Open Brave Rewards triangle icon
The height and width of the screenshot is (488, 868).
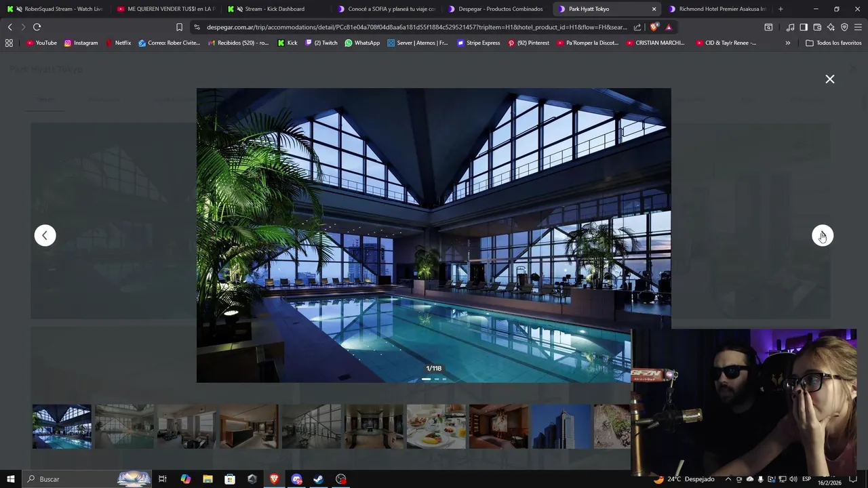point(669,27)
